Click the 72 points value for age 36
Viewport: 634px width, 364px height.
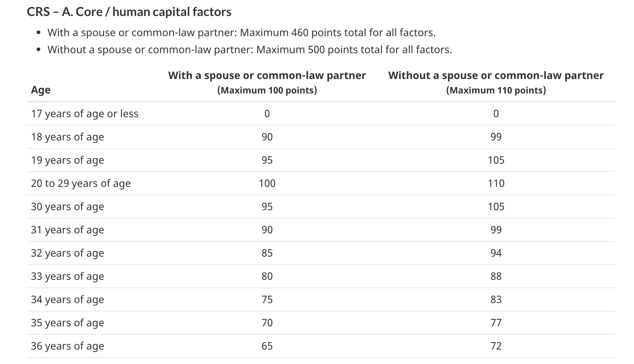point(496,346)
